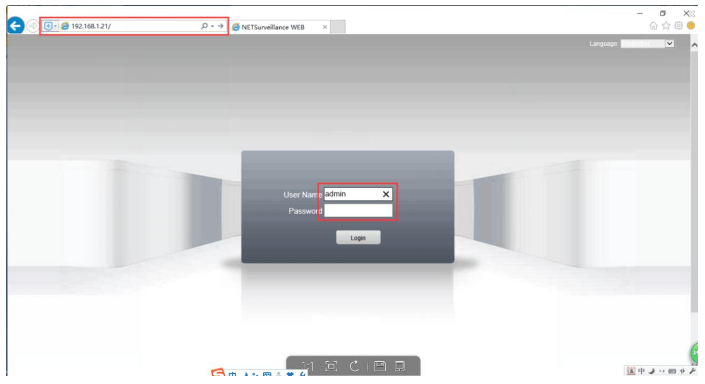
Task: Click the go arrow in address bar
Action: tap(220, 26)
